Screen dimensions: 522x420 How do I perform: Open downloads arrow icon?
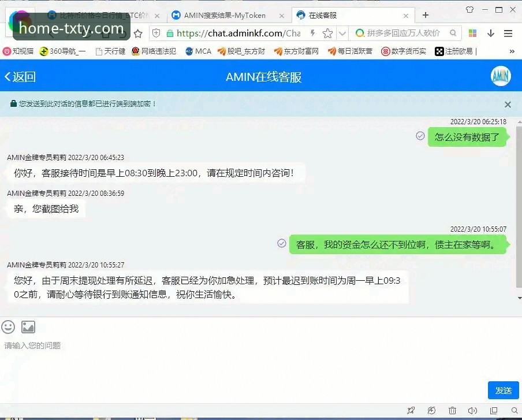click(491, 34)
